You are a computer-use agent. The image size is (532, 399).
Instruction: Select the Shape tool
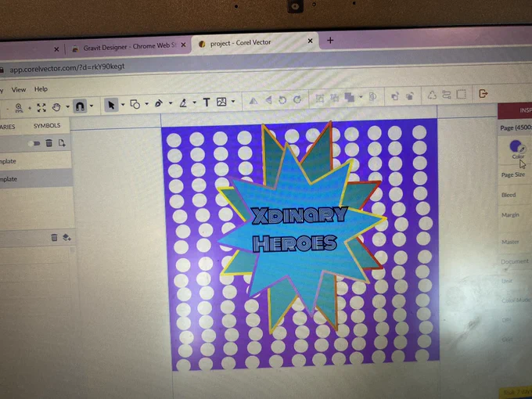pyautogui.click(x=135, y=104)
